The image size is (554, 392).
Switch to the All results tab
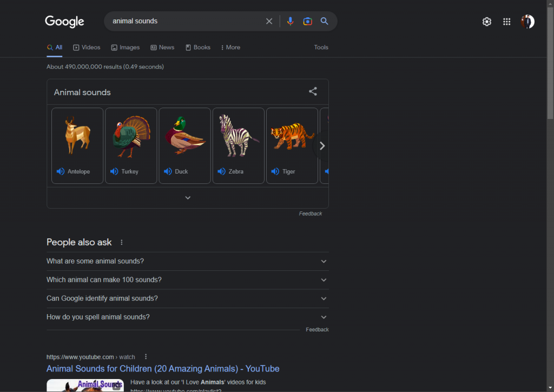pos(55,48)
